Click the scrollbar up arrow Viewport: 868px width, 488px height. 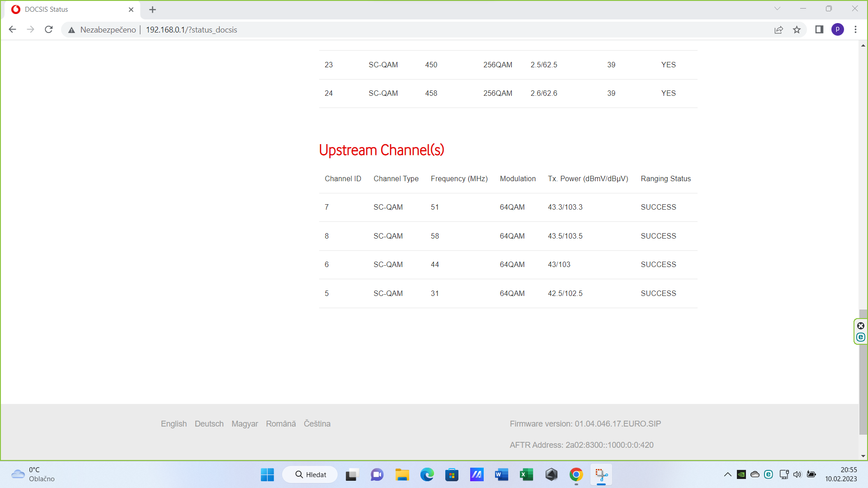click(x=863, y=46)
